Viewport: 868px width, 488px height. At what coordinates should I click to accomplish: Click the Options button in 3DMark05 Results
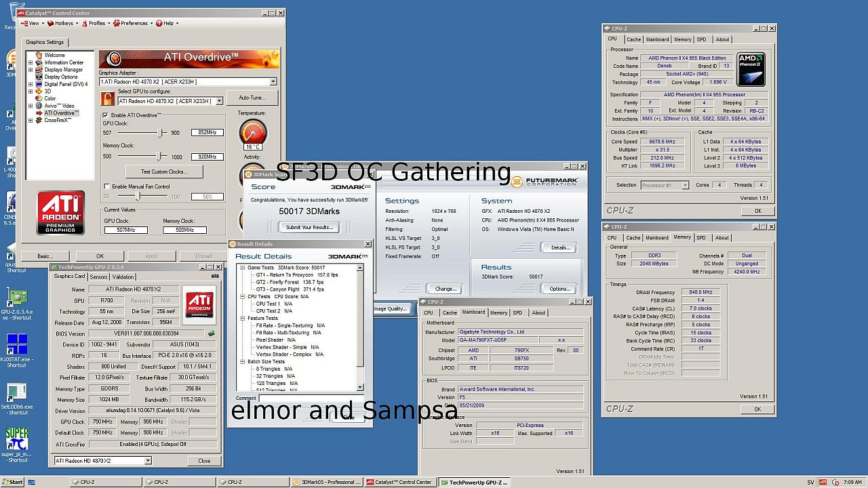560,289
